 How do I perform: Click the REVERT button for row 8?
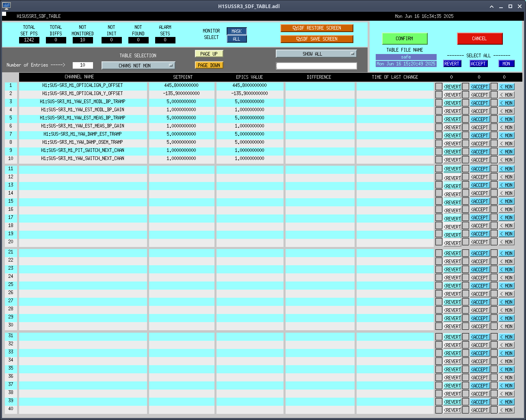click(x=452, y=144)
